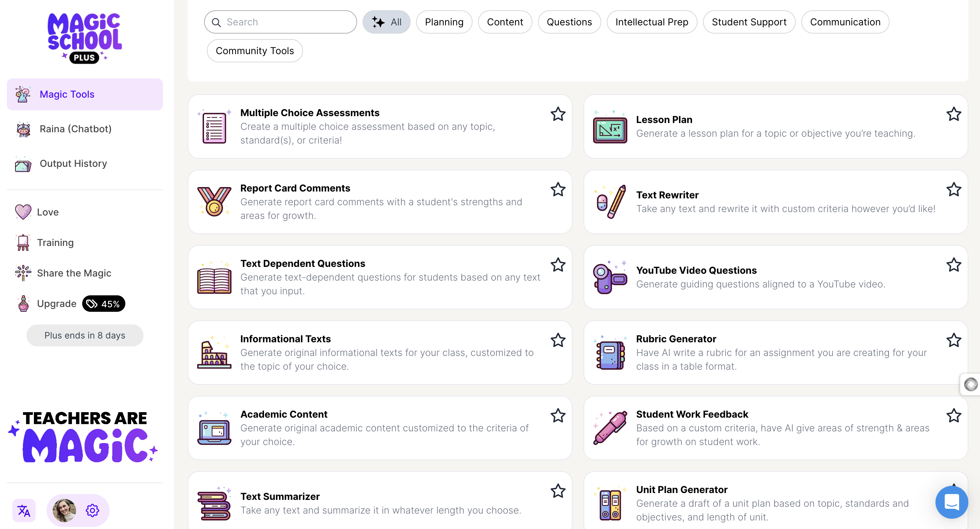Open the language translation icon bottom left
Screen dimensions: 980x529
[x=24, y=510]
